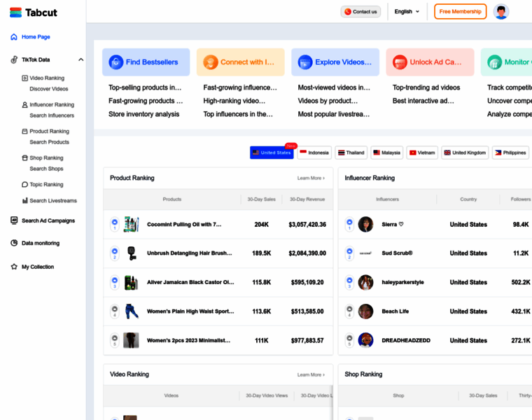
Task: Open Topic Ranking menu item
Action: [x=46, y=185]
